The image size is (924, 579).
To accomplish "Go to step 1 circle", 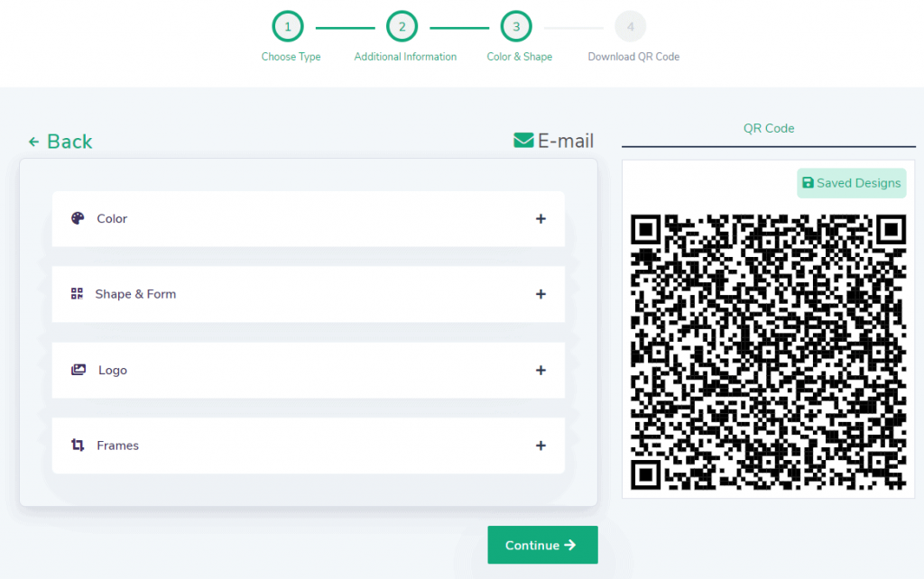I will pos(288,26).
